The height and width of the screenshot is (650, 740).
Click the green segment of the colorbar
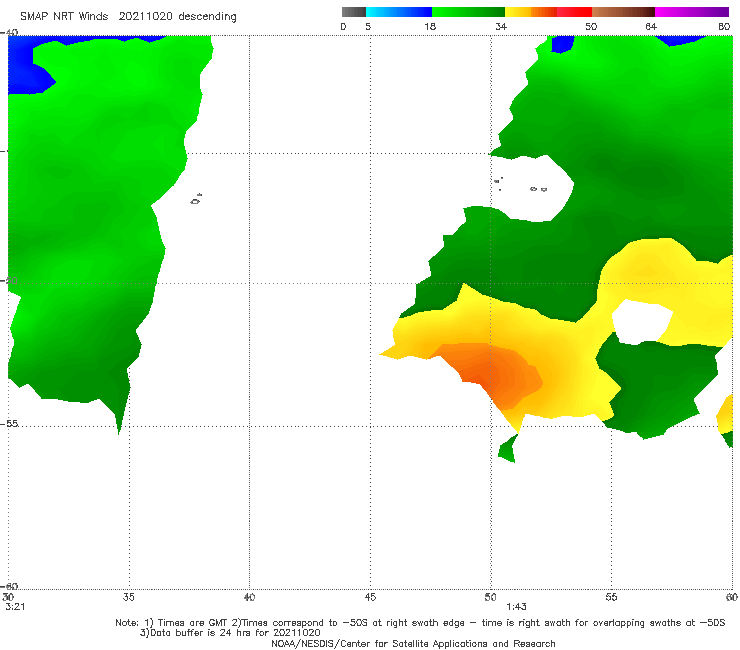coord(468,12)
